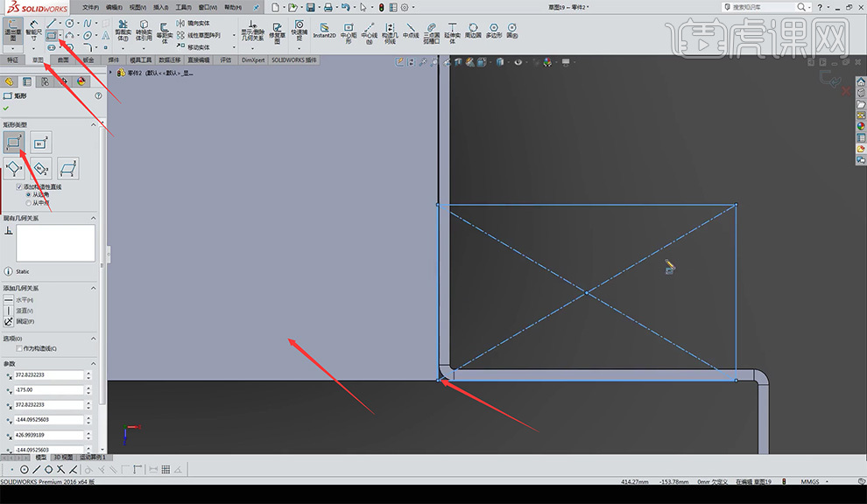Image resolution: width=867 pixels, height=504 pixels.
Task: Click Offset Entities (等距实体) tool
Action: 165,32
